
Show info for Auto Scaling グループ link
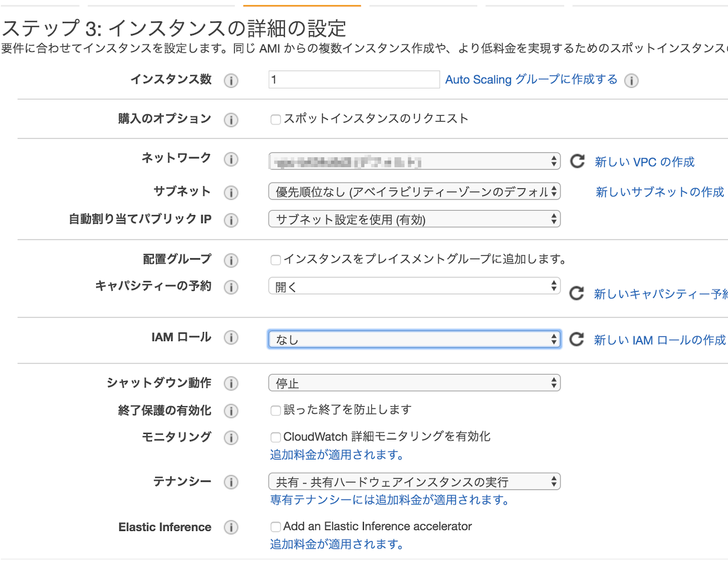631,80
